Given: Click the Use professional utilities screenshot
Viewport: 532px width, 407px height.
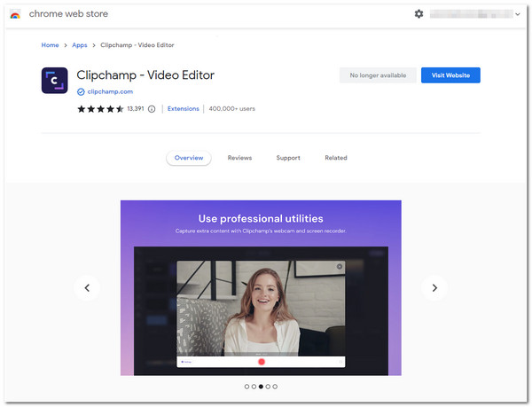Looking at the screenshot, I should [x=261, y=287].
